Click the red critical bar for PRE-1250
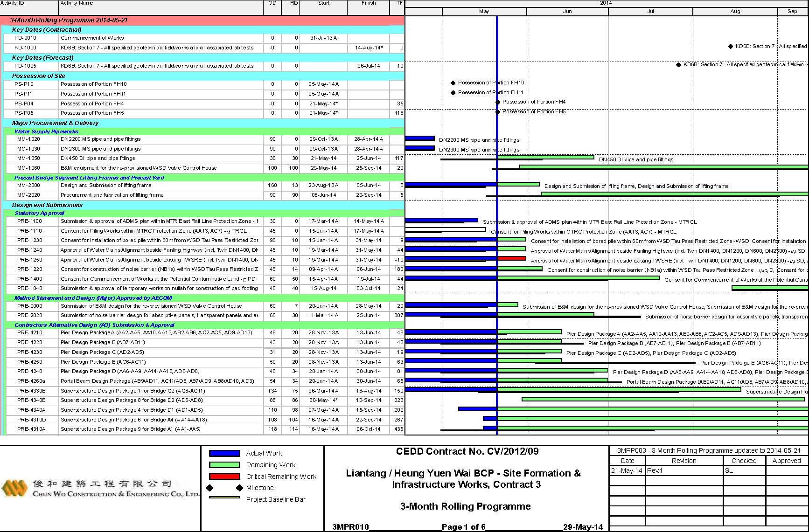This screenshot has width=809, height=532. (x=512, y=258)
